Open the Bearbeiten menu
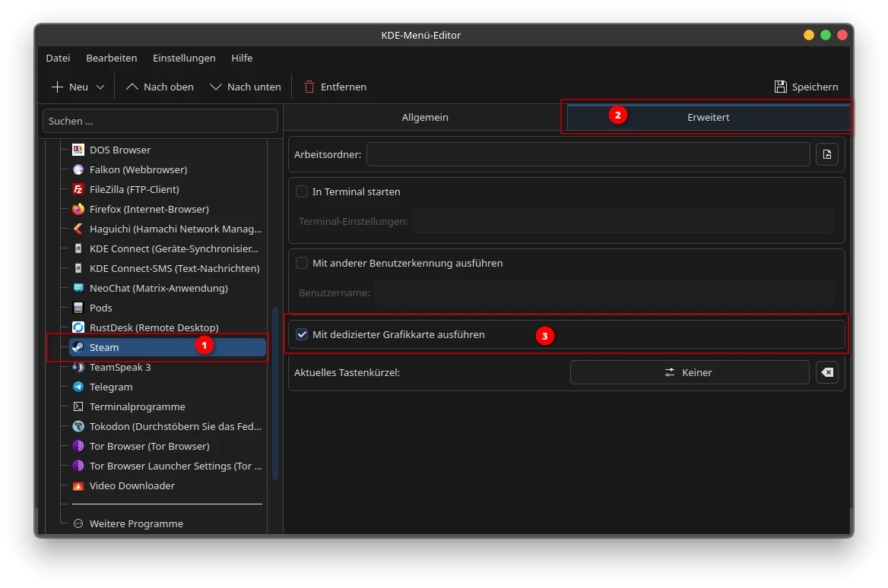 (x=112, y=58)
